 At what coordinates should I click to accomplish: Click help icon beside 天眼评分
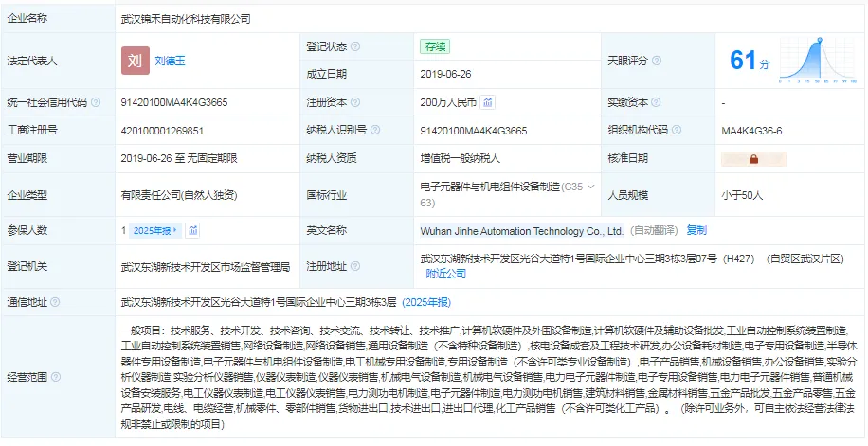[657, 61]
